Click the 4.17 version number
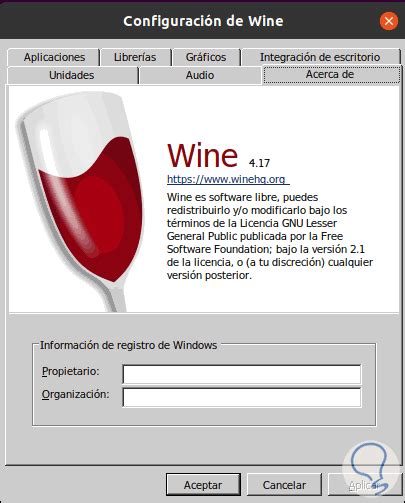The height and width of the screenshot is (503, 405). [259, 163]
